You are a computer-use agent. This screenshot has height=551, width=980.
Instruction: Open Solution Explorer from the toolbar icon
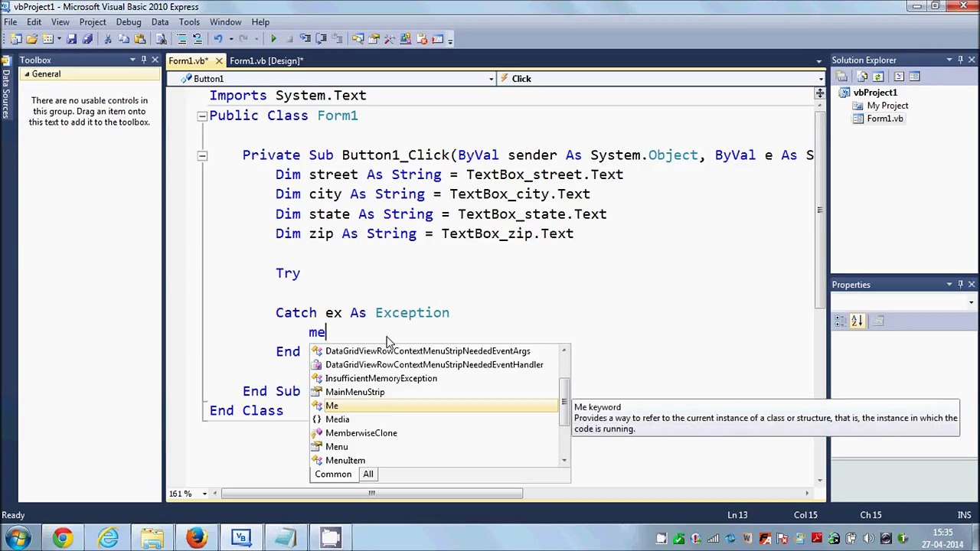[x=358, y=38]
